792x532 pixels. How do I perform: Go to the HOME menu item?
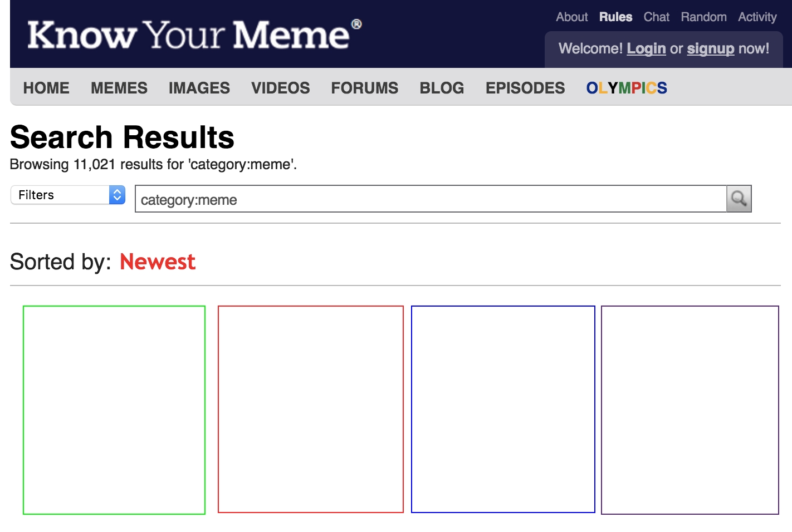click(46, 88)
